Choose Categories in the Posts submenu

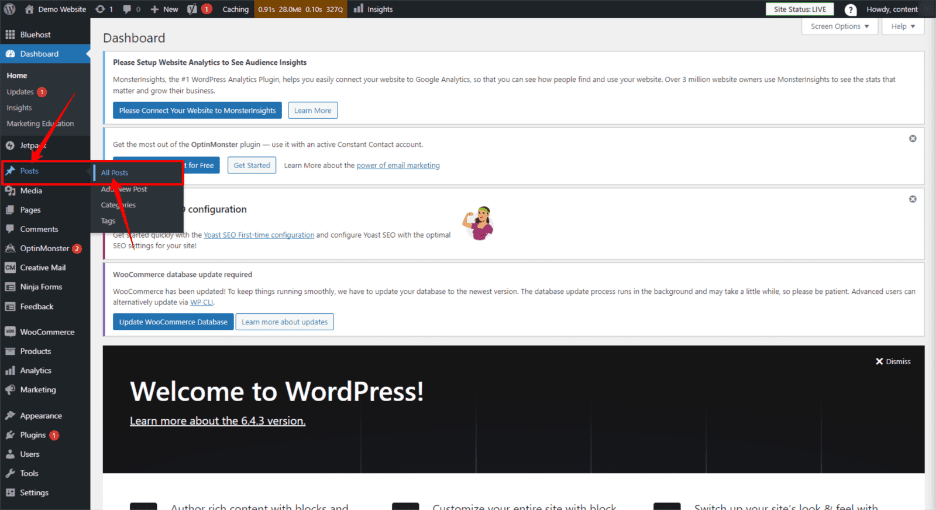(x=118, y=205)
